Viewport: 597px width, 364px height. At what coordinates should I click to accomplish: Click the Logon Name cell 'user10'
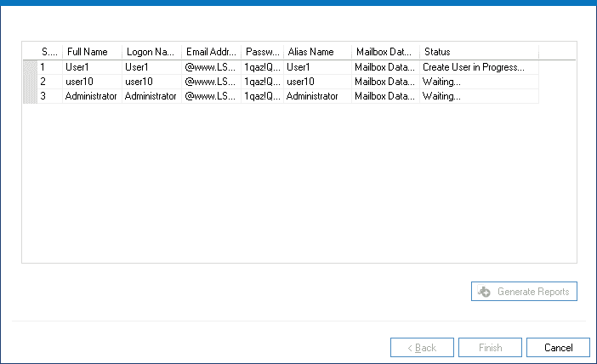click(152, 82)
